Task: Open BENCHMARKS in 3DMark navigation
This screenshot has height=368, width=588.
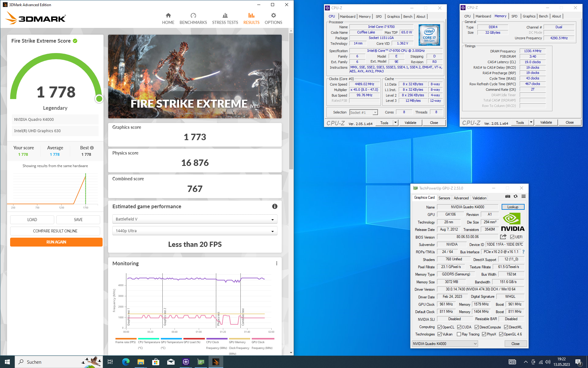Action: tap(193, 19)
